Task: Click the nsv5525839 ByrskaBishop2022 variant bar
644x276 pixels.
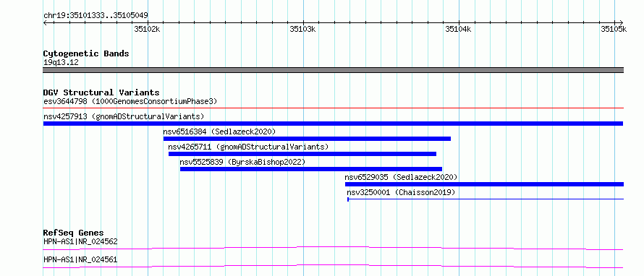Action: coord(311,169)
